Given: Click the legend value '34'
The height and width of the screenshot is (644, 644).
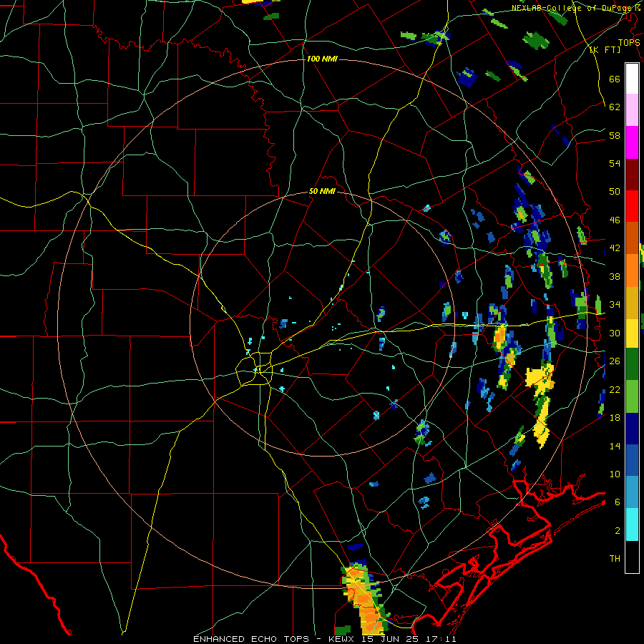Looking at the screenshot, I should tap(615, 305).
